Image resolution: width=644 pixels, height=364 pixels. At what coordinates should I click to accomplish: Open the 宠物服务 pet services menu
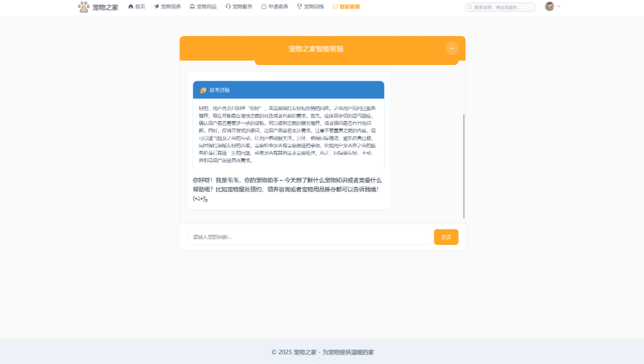pyautogui.click(x=239, y=7)
